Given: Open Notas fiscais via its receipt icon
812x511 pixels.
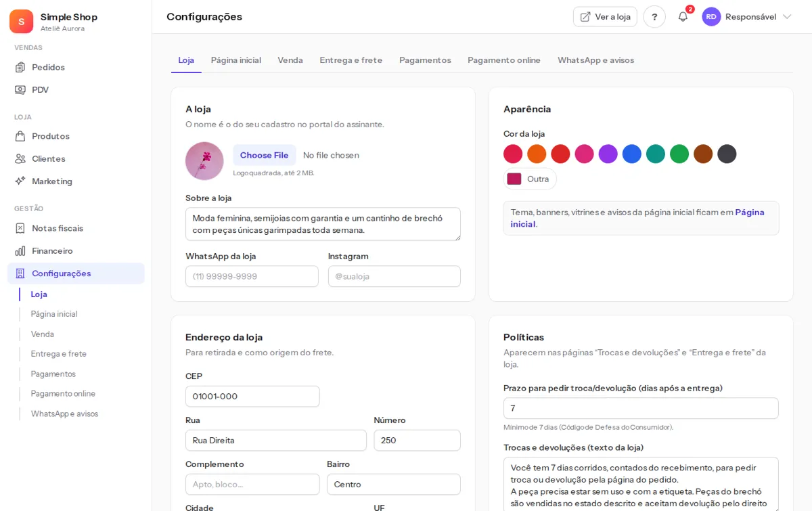Looking at the screenshot, I should coord(20,228).
